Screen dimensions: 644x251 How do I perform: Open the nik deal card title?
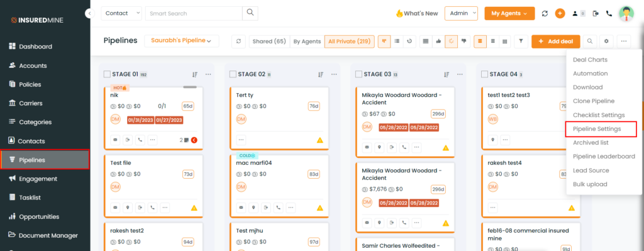pyautogui.click(x=114, y=95)
